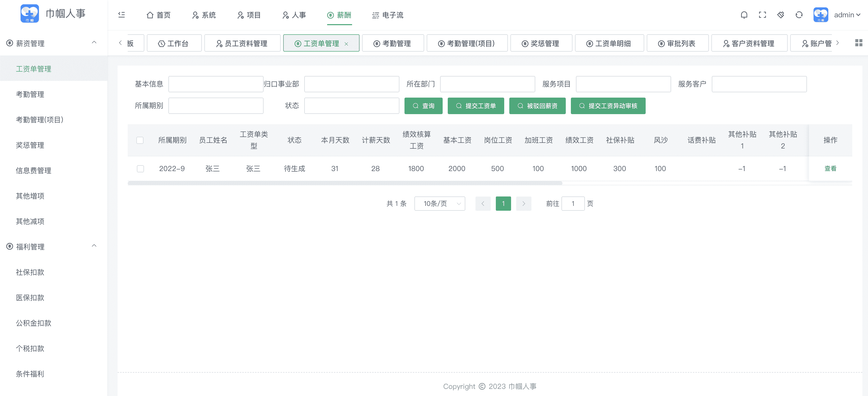Screen dimensions: 868x396
Task: Switch to the 工资单明细 tab
Action: (x=609, y=43)
